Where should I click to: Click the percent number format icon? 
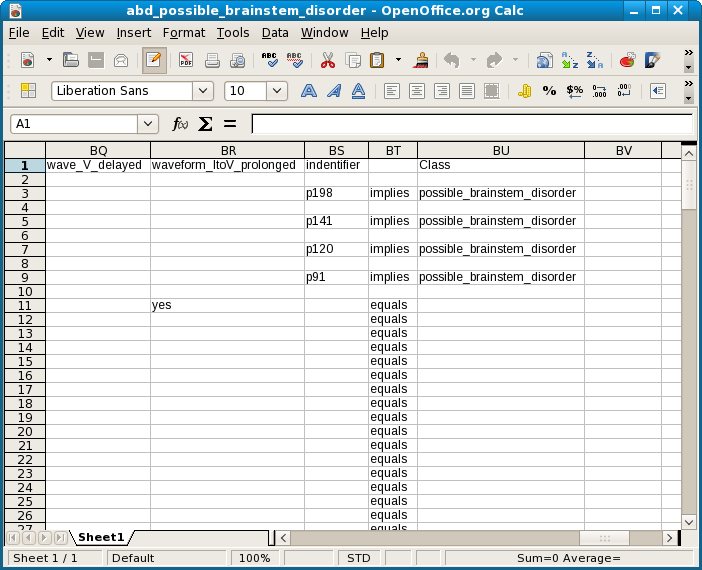[x=549, y=91]
